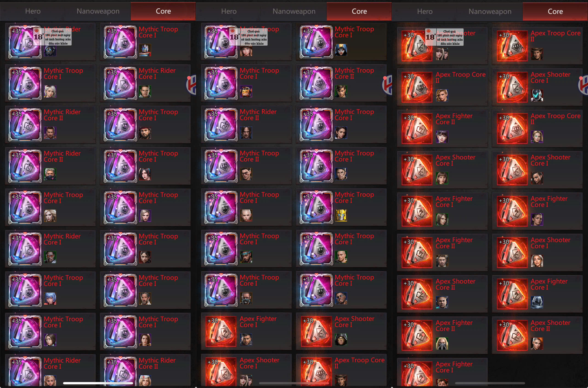Tap the green-haired masked hero portrait
This screenshot has height=388, width=588.
pyautogui.click(x=50, y=174)
